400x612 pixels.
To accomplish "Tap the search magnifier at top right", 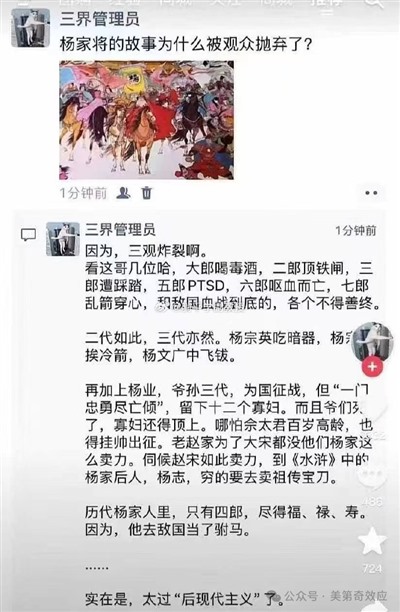I will click(x=373, y=3).
